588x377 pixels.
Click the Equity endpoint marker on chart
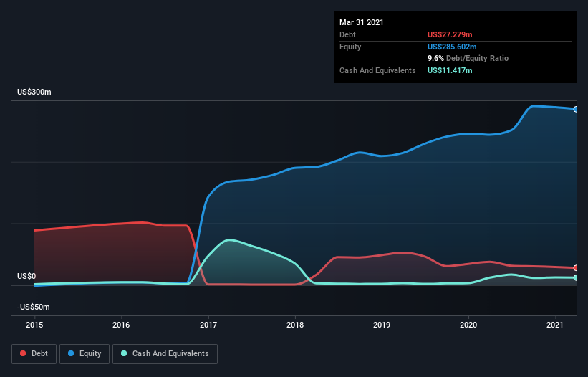576,109
